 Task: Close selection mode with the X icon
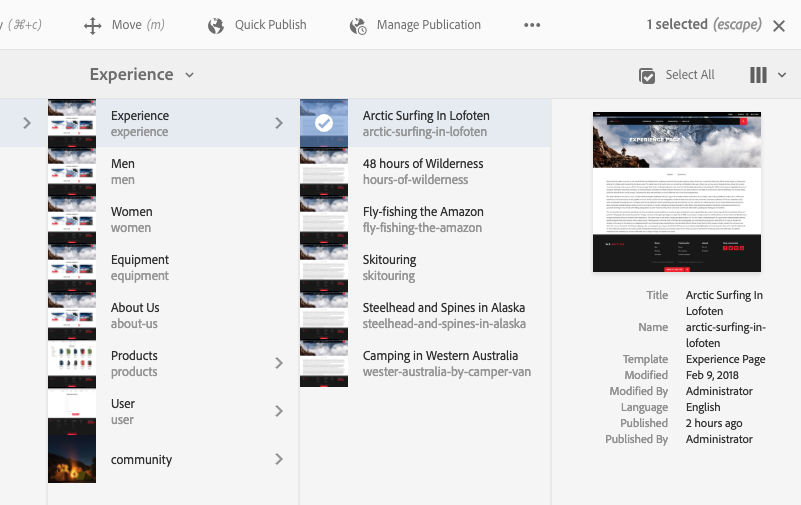tap(779, 26)
